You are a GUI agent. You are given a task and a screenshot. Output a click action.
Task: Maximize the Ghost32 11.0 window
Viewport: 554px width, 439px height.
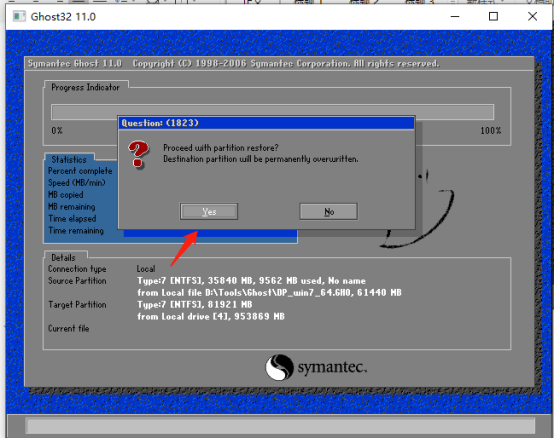[493, 16]
